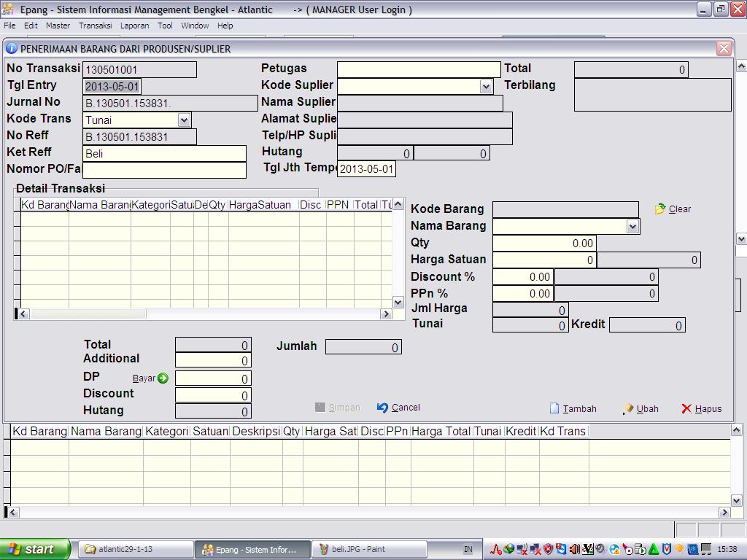747x560 pixels.
Task: Open the Laporan menu
Action: (x=134, y=26)
